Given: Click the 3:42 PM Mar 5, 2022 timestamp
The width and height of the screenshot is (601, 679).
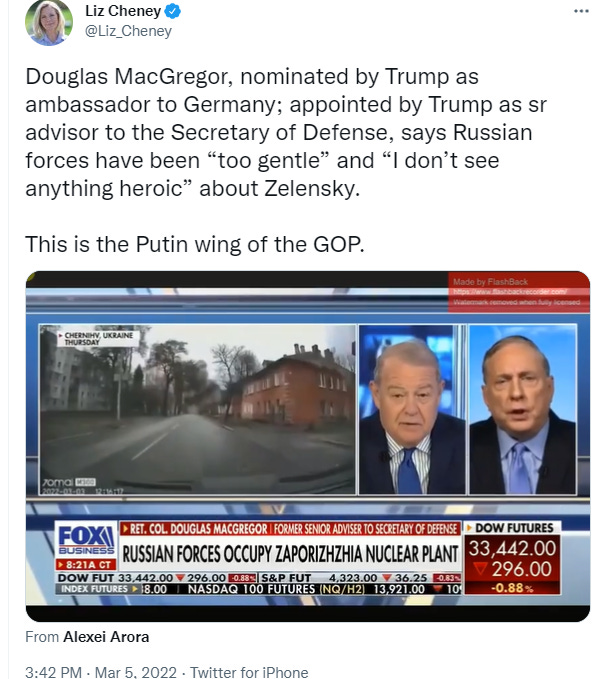Looking at the screenshot, I should click(x=101, y=672).
